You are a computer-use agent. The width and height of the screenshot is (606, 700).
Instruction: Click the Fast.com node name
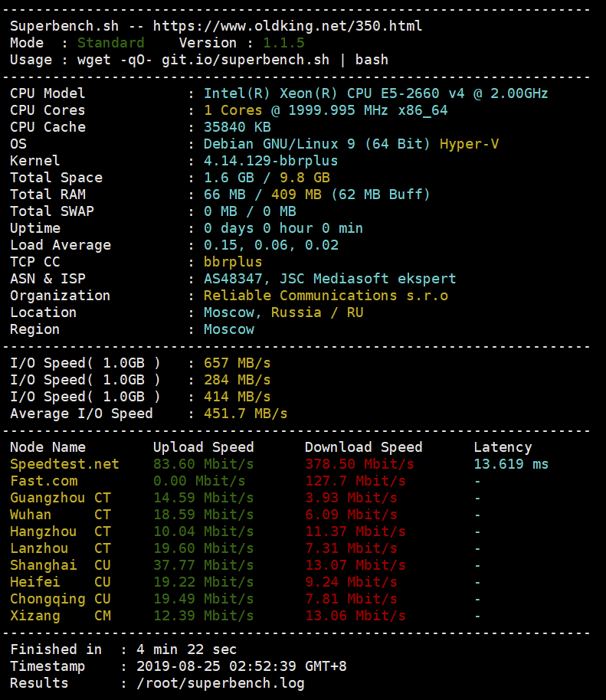click(x=44, y=481)
